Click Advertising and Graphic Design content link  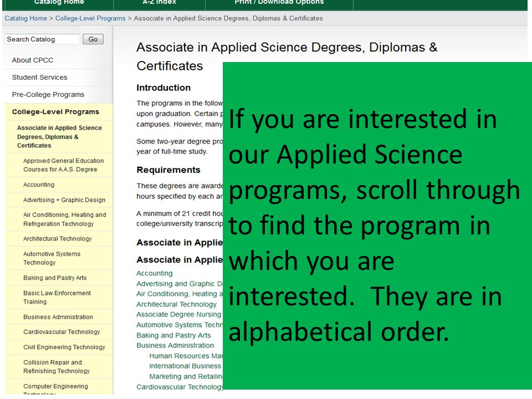180,284
